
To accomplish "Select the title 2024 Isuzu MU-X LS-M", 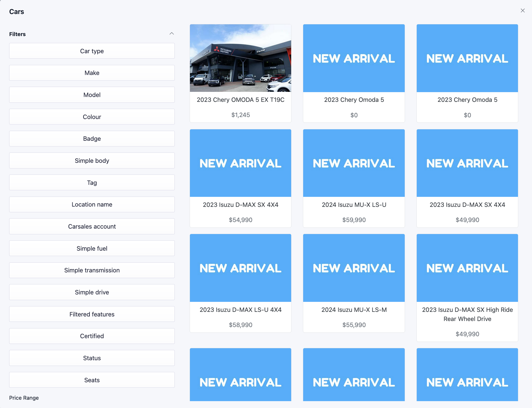I will point(354,310).
